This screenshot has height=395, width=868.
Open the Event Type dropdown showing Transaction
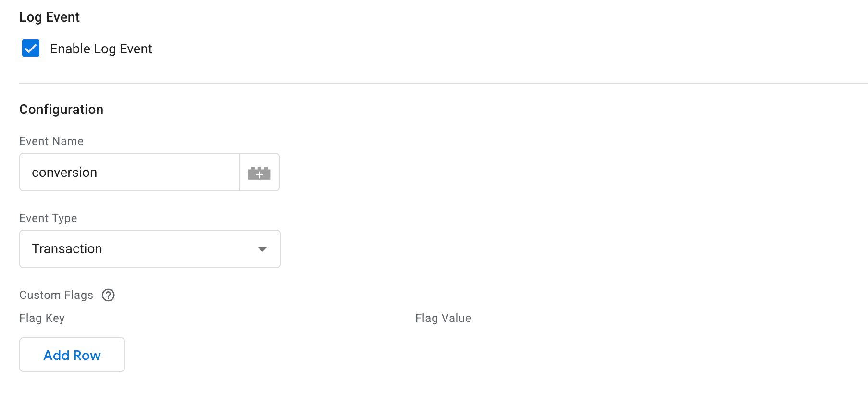click(x=149, y=249)
